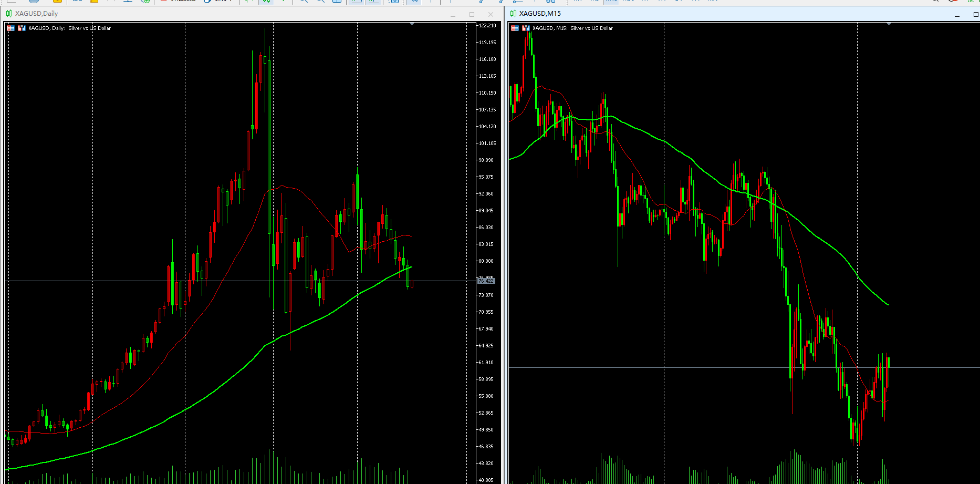
Task: Click candlestick icon in XAGUSD,Daily title bar
Action: (x=9, y=14)
